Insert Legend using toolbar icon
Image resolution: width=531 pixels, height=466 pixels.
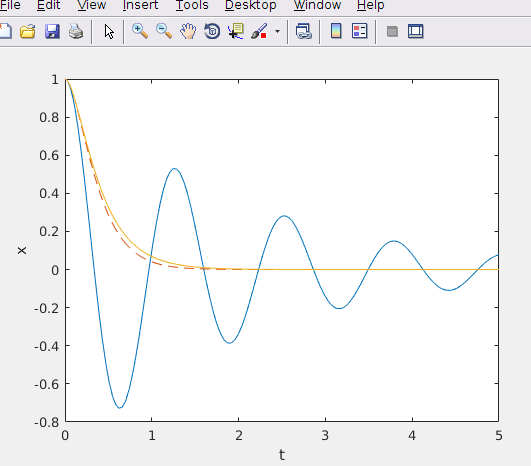[360, 31]
